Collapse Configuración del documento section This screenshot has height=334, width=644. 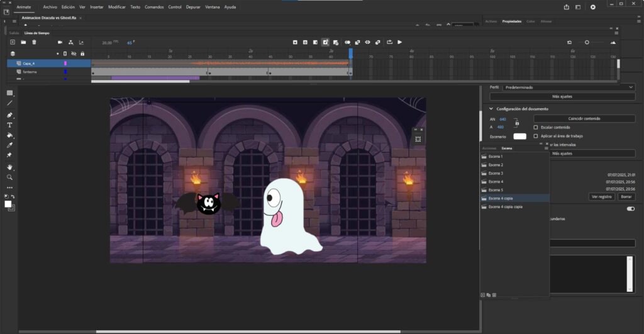point(492,109)
